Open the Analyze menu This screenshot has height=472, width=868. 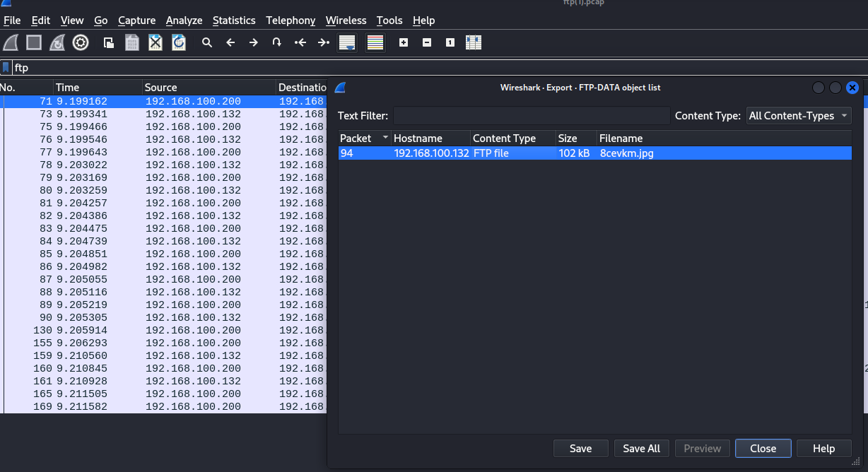(x=184, y=20)
